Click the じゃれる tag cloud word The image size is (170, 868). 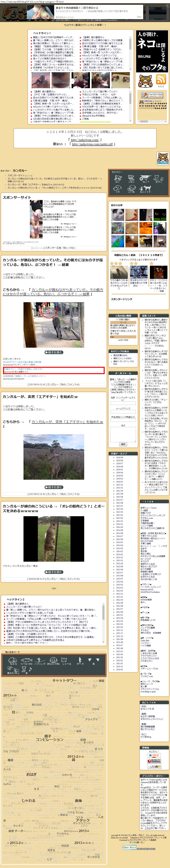[28, 801]
